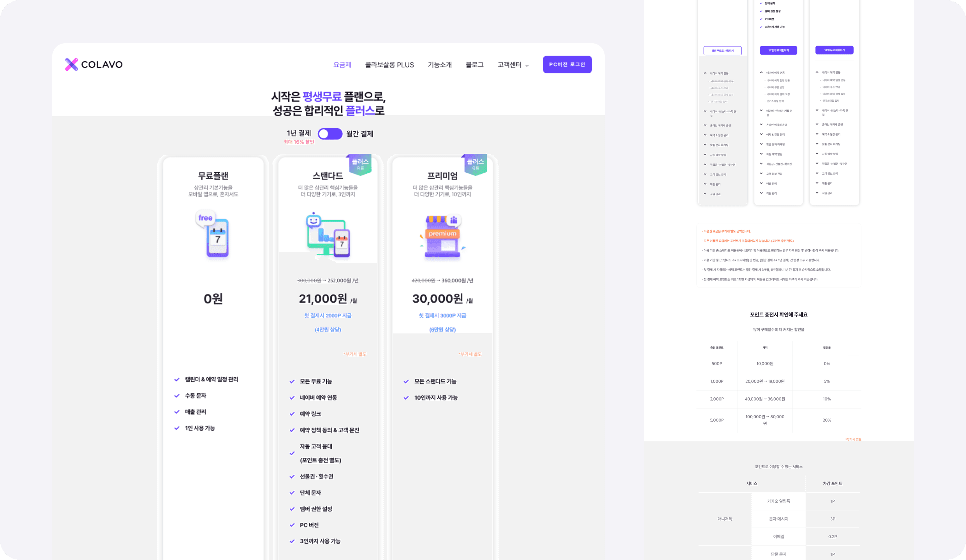
Task: Toggle the yearly/monthly billing switch
Action: 330,134
